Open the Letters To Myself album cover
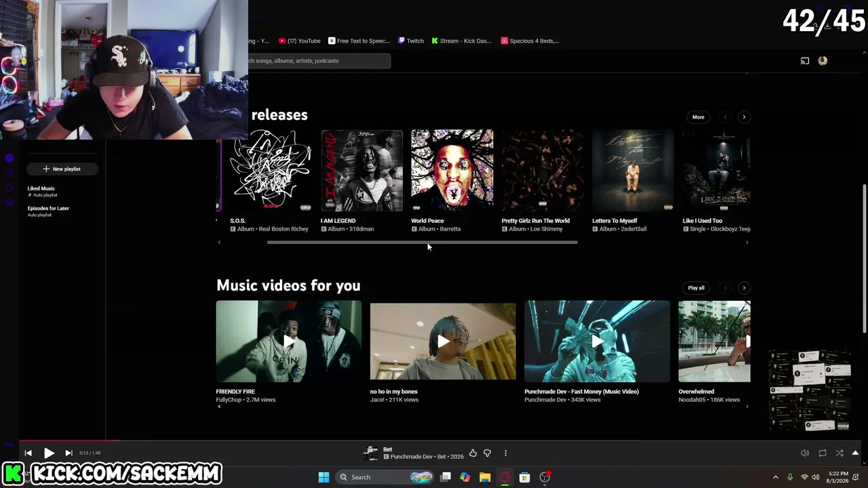868x488 pixels. coord(633,171)
